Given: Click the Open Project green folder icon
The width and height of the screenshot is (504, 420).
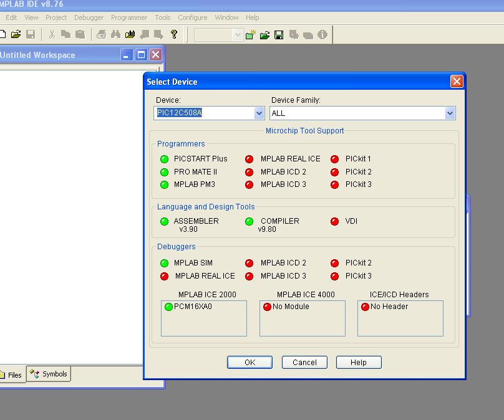Looking at the screenshot, I should pyautogui.click(x=264, y=35).
